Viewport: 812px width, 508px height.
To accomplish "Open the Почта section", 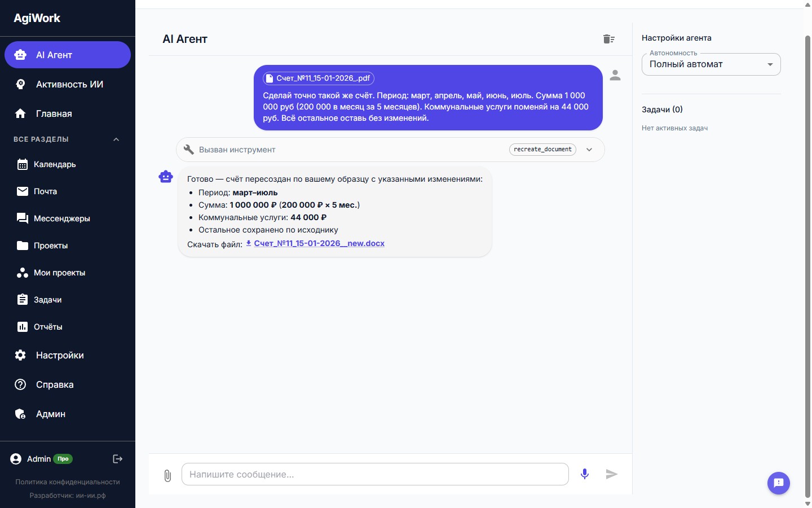I will pyautogui.click(x=45, y=191).
